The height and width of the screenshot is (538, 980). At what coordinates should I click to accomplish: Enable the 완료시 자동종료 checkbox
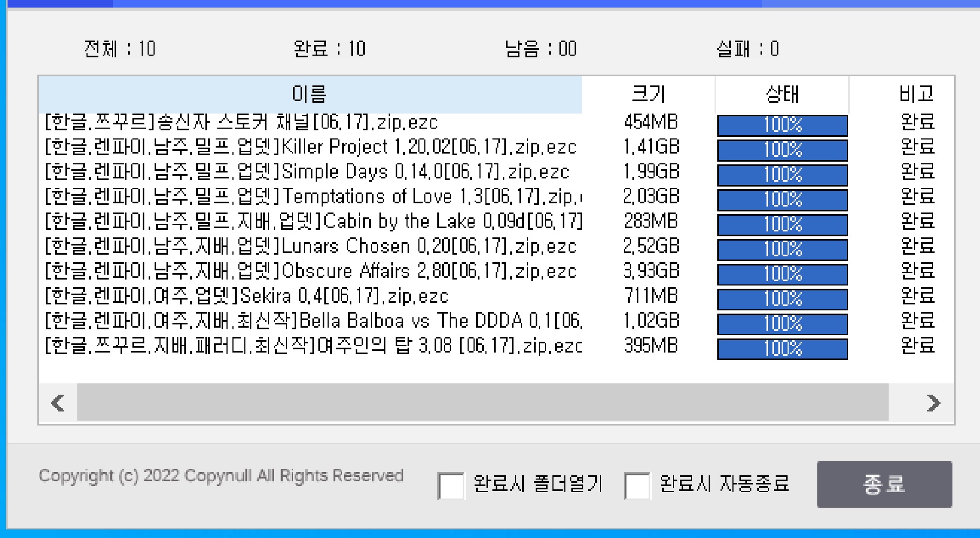(x=636, y=485)
